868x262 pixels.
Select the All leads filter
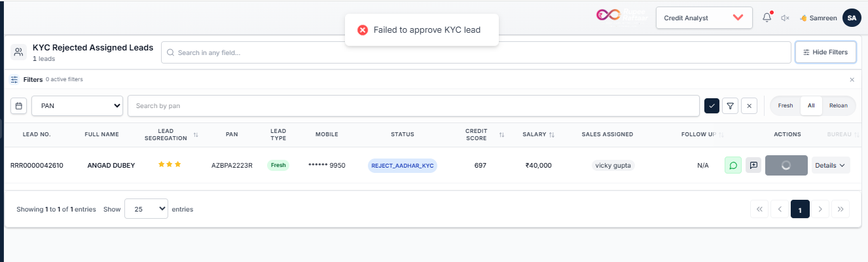(811, 105)
